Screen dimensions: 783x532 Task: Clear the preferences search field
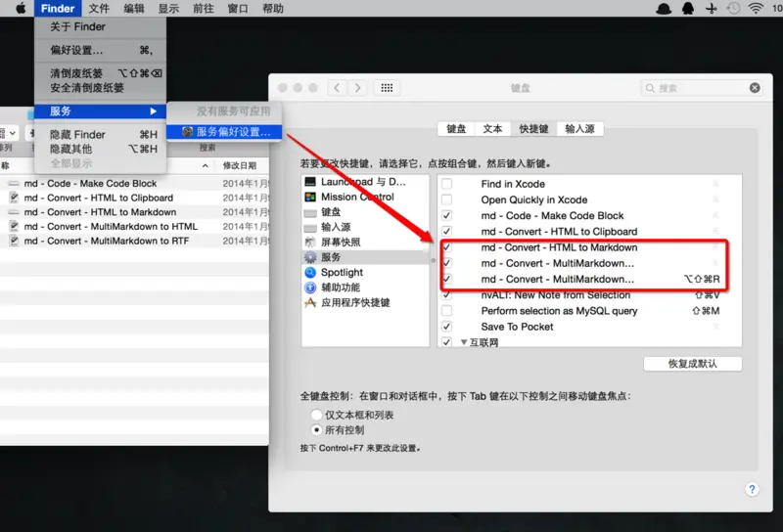click(x=755, y=88)
